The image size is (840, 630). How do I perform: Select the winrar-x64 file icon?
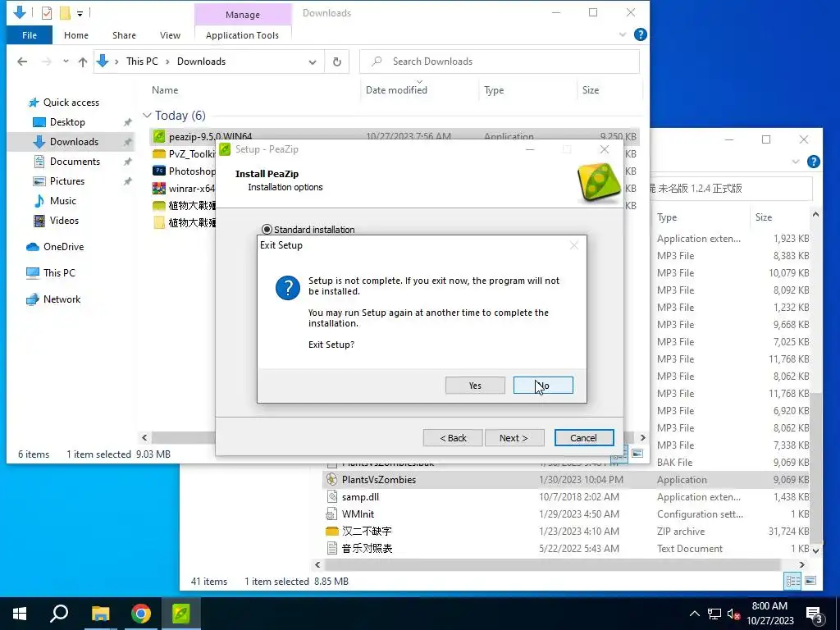coord(158,189)
